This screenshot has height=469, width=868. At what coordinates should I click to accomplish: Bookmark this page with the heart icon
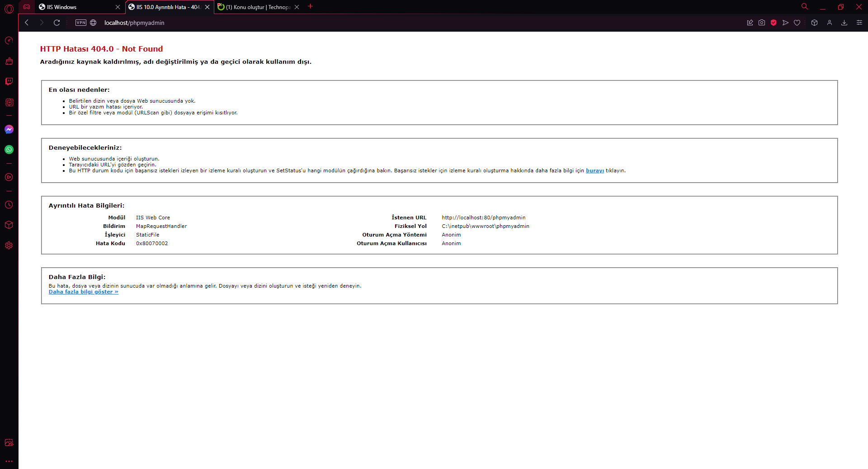(x=797, y=23)
